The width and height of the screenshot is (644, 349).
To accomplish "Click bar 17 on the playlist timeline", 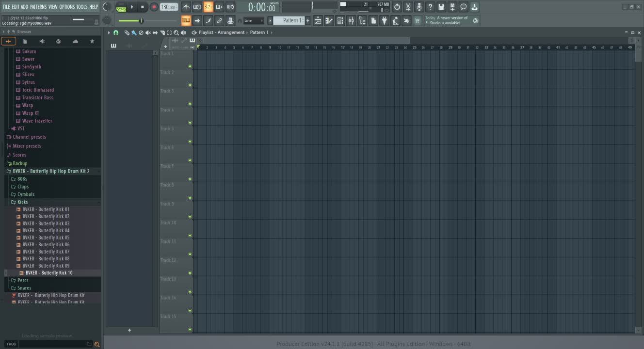I will tap(342, 48).
